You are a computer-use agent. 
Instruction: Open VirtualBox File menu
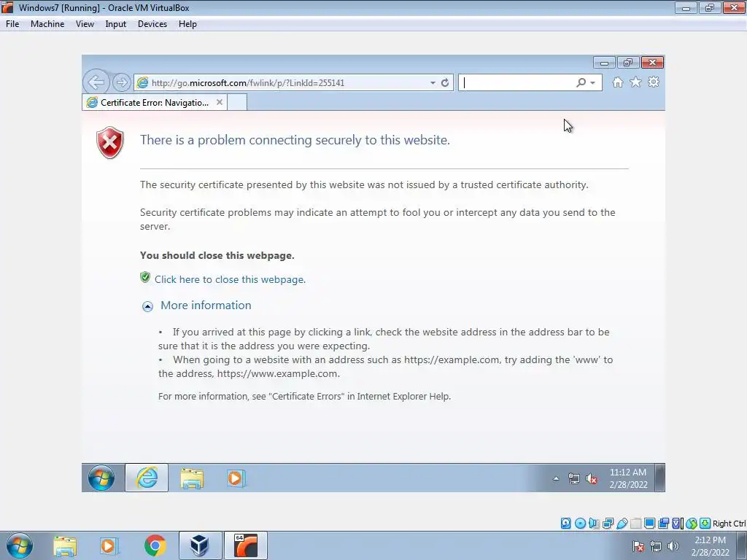[x=12, y=24]
